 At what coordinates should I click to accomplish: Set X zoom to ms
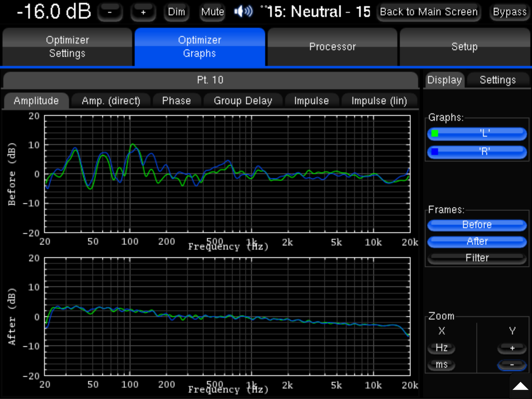pyautogui.click(x=441, y=365)
